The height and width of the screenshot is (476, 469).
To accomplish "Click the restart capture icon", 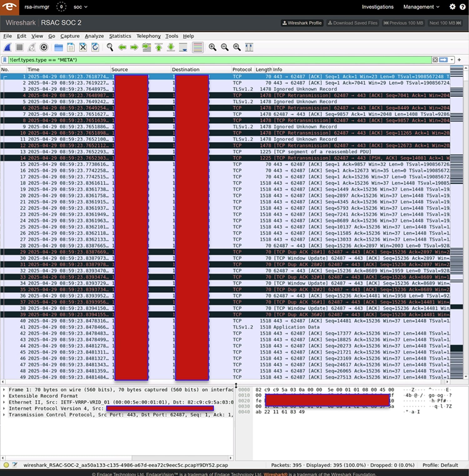I will pos(32,47).
